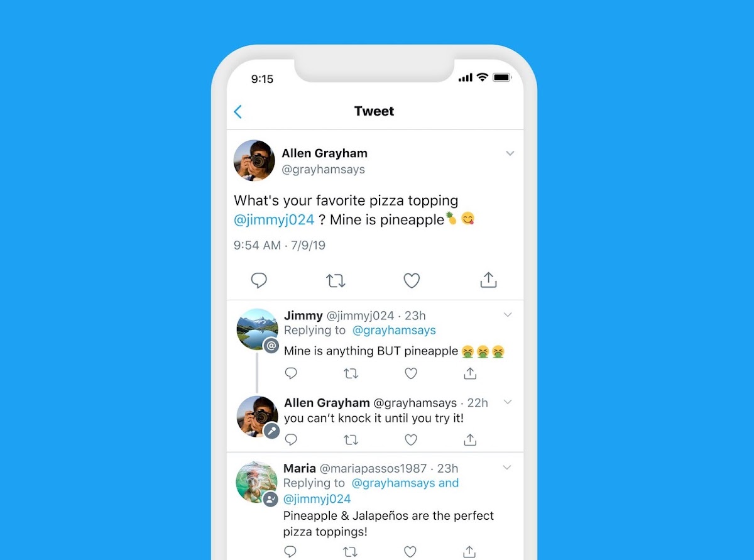
Task: Open @grayhamsays link in Jimmy's reply
Action: 394,331
